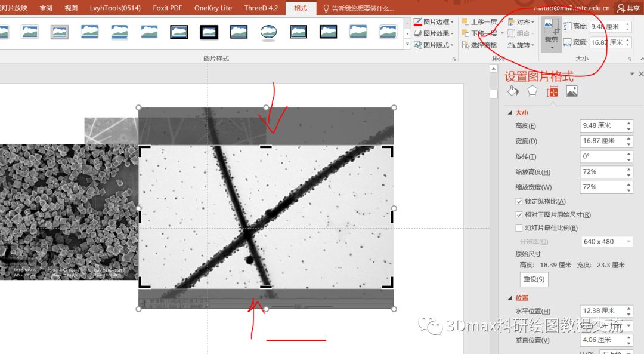Open picture styles (图片样式) dialog launcher
Screen dimensions: 644x354
pyautogui.click(x=454, y=59)
